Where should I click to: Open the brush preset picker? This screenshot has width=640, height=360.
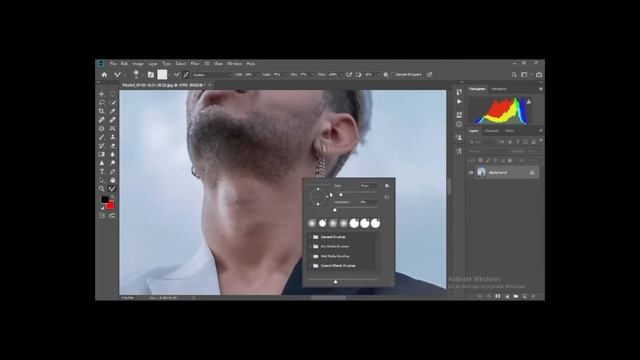[x=136, y=74]
